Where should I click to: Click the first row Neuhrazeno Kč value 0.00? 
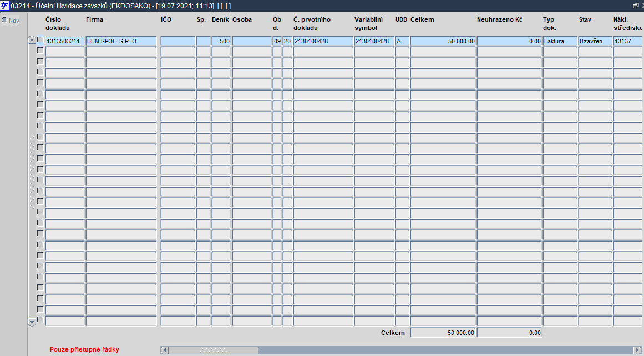coord(509,41)
